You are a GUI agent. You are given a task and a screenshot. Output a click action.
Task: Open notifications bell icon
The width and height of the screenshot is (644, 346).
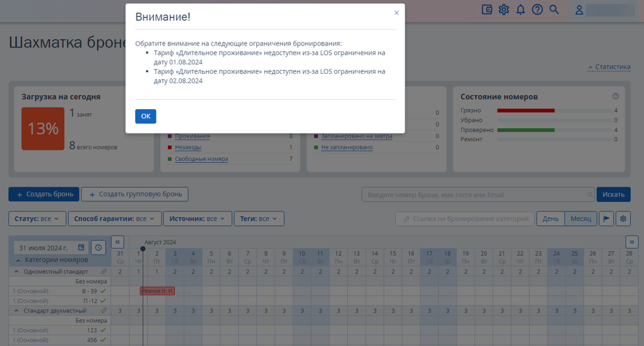pos(520,9)
